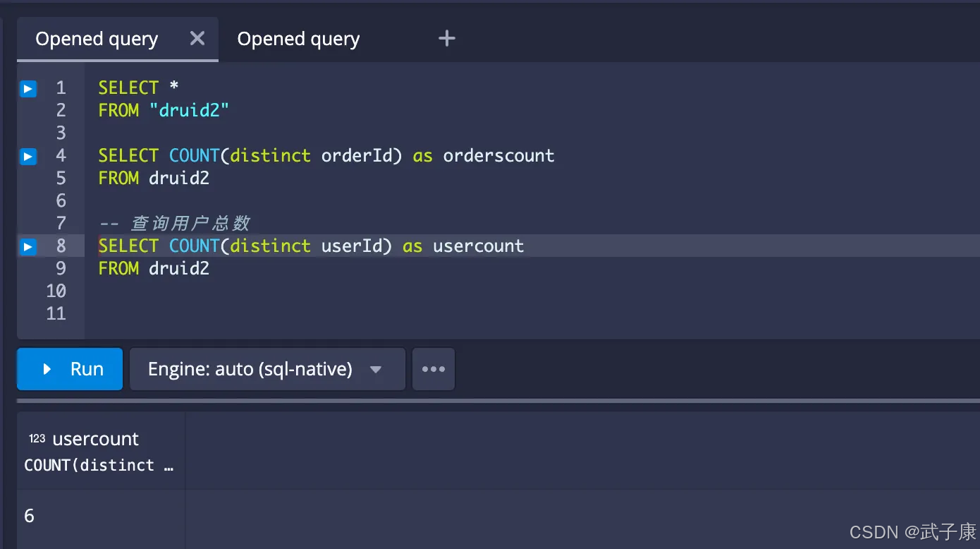Click on orderscount alias in the editor

[x=498, y=156]
